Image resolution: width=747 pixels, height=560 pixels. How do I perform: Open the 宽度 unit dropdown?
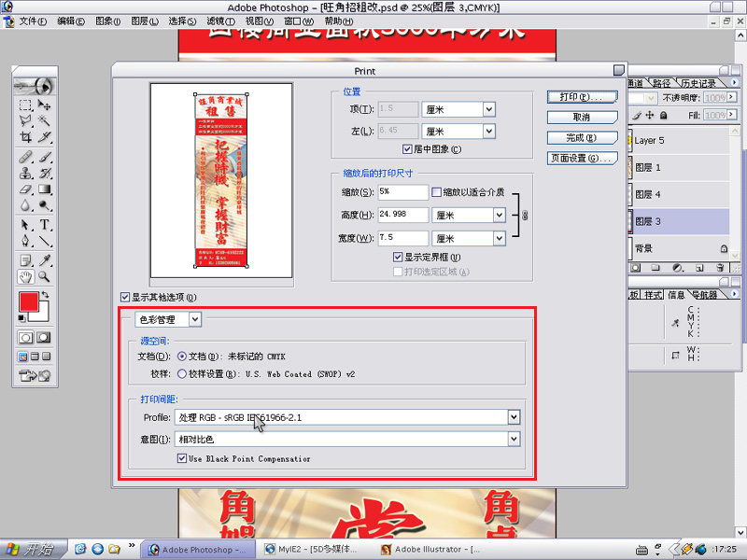(499, 238)
